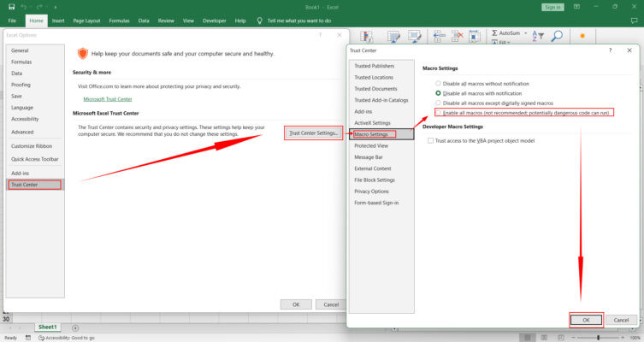Click Cancel in the Trust Center dialog
The width and height of the screenshot is (644, 342).
(x=621, y=320)
